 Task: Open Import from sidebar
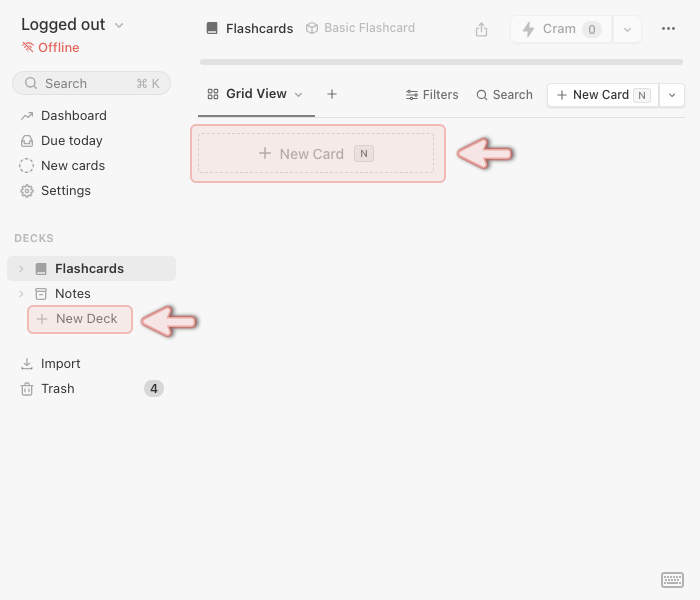pyautogui.click(x=60, y=364)
